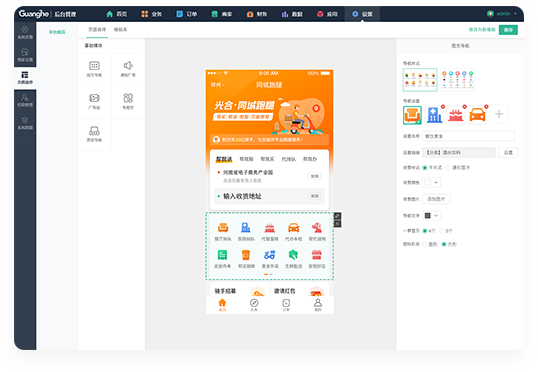Select the 帮我取 tab in phone preview
538x372 pixels.
tap(246, 159)
